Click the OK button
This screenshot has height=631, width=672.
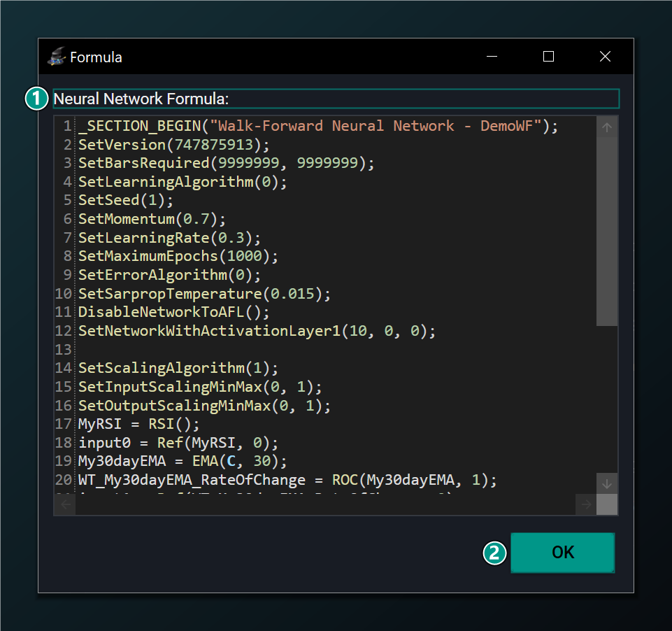[563, 553]
